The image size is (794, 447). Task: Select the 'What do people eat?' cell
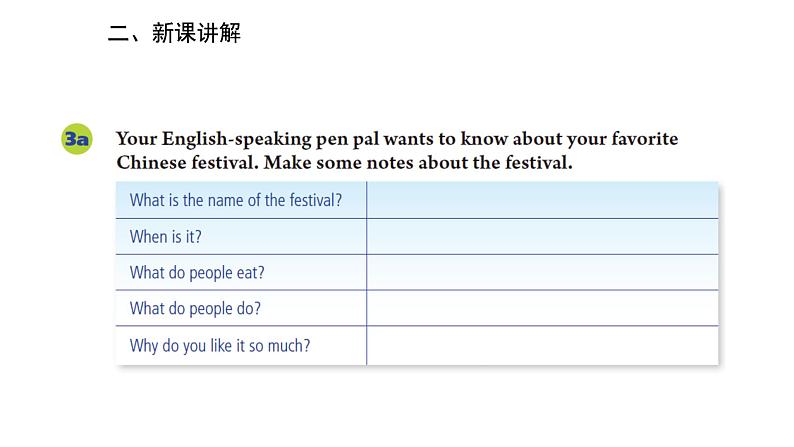tap(241, 272)
